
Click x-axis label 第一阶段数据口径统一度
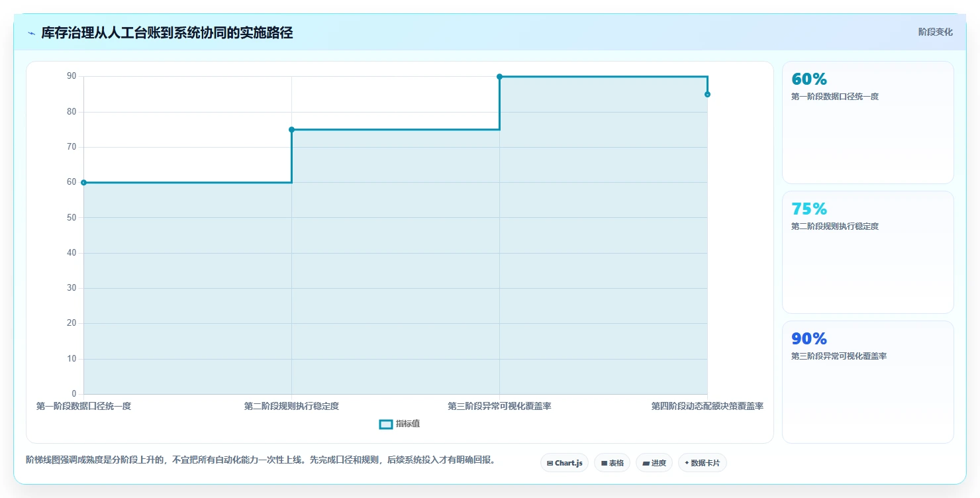pyautogui.click(x=83, y=406)
